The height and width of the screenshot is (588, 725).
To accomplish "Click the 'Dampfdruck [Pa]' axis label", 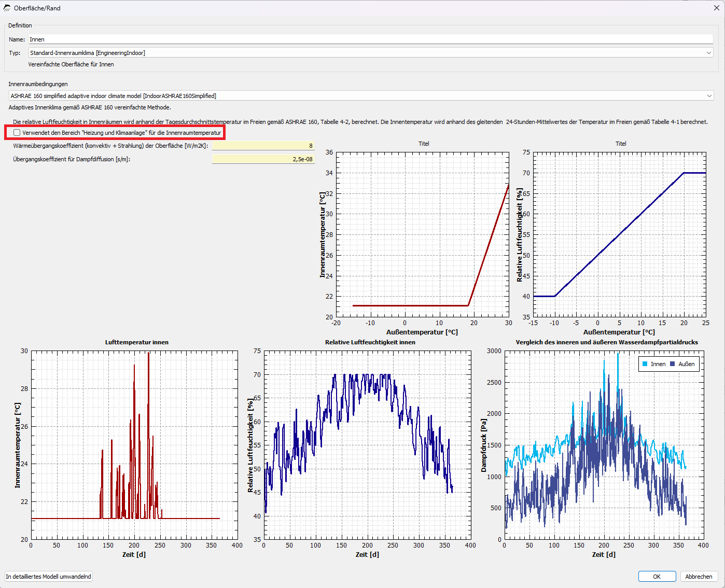I will click(484, 445).
